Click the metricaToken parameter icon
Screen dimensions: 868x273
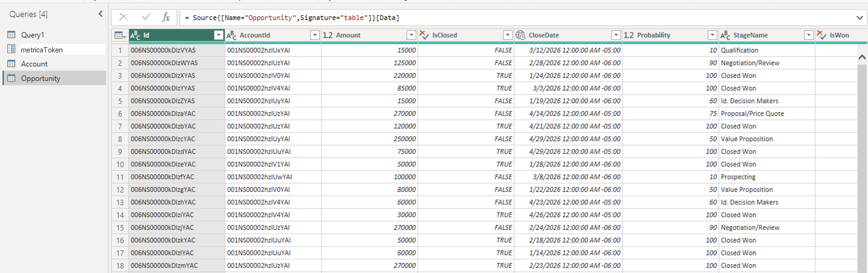pos(11,49)
